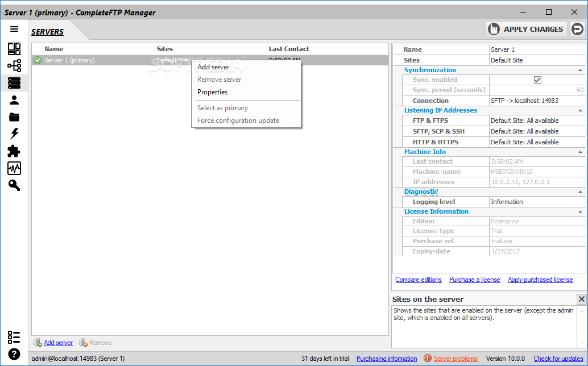Open the help question mark icon
588x366 pixels.
(x=14, y=354)
